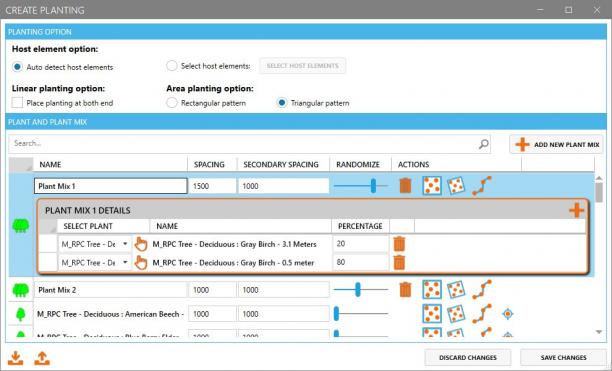The width and height of the screenshot is (612, 371).
Task: Select Triangular pattern area option
Action: tap(282, 103)
